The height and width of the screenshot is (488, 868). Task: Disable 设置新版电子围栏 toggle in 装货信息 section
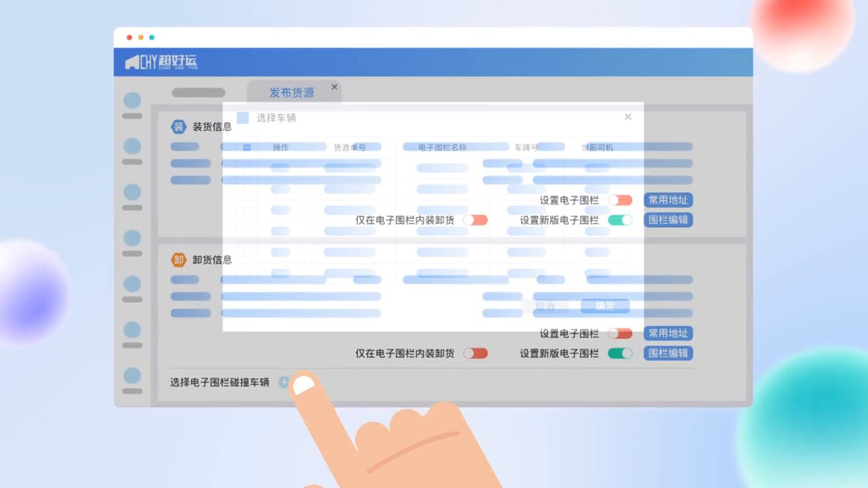click(x=620, y=220)
